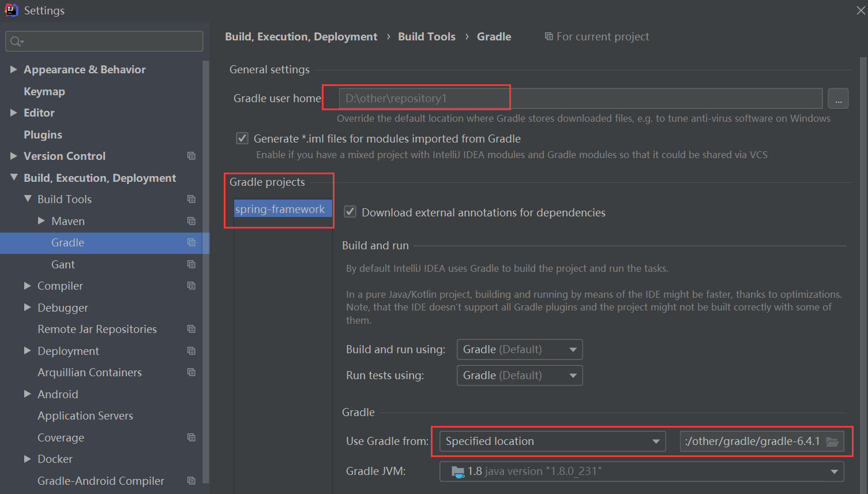Open Remote Jar Repositories settings
The height and width of the screenshot is (494, 868).
coord(97,329)
